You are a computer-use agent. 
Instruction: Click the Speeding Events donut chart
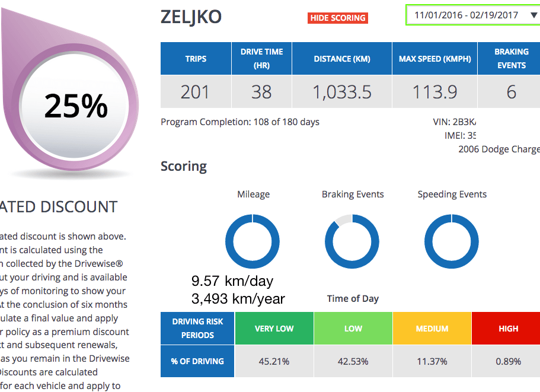point(452,241)
